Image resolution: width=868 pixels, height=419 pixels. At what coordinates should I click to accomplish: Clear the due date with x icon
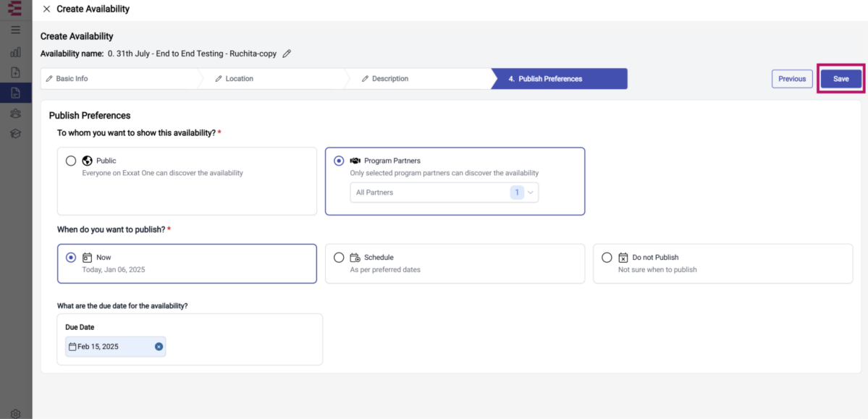(159, 347)
